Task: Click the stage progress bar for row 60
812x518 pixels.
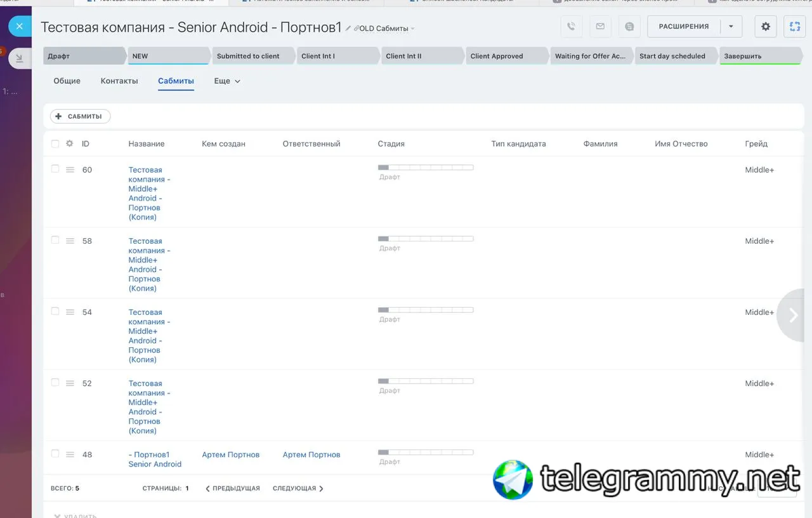Action: [426, 168]
